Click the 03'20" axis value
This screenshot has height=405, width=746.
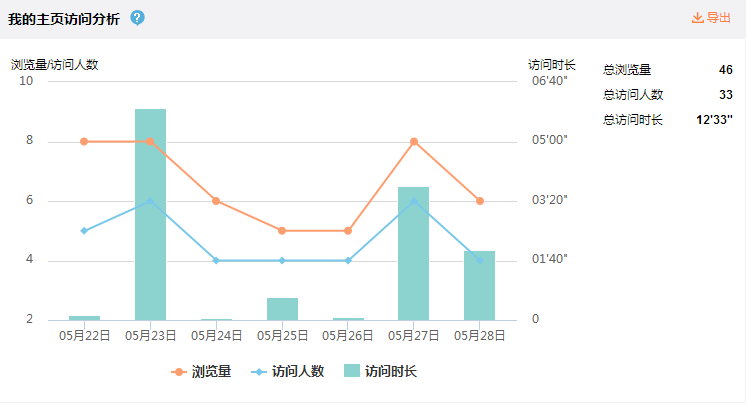550,200
